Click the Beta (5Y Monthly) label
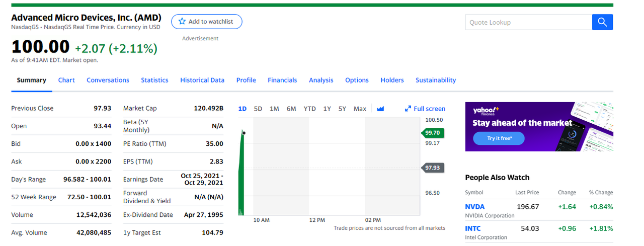The image size is (644, 246). click(136, 126)
